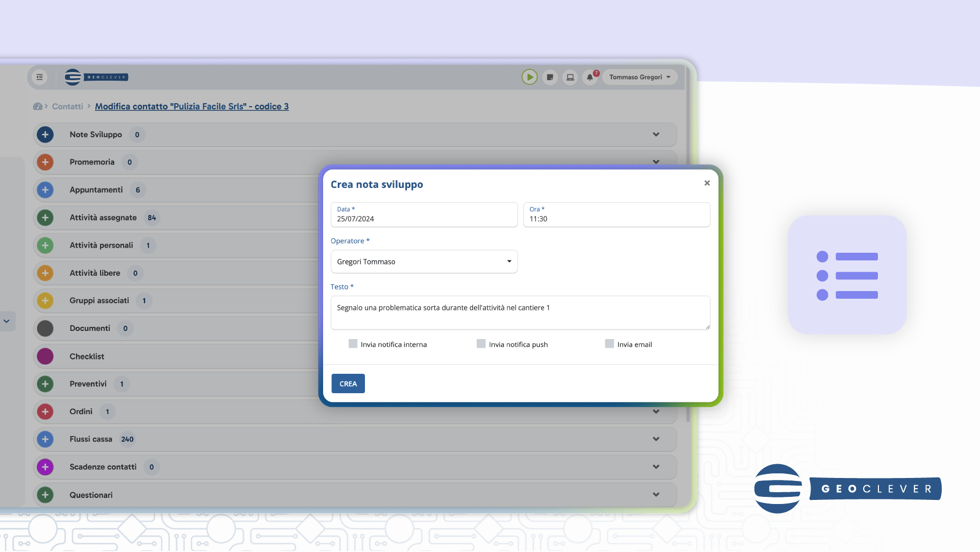980x552 pixels.
Task: Expand the Flussi cassa section chevron
Action: (x=656, y=439)
